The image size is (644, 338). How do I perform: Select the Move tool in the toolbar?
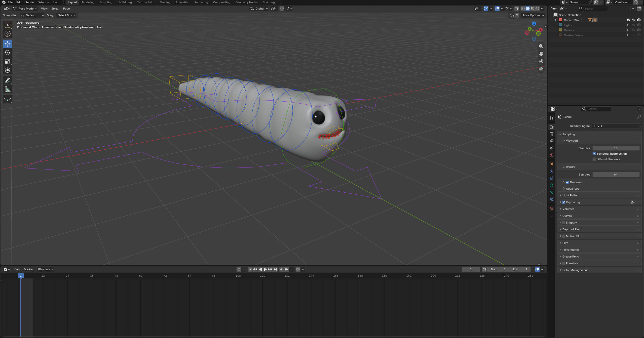click(8, 44)
